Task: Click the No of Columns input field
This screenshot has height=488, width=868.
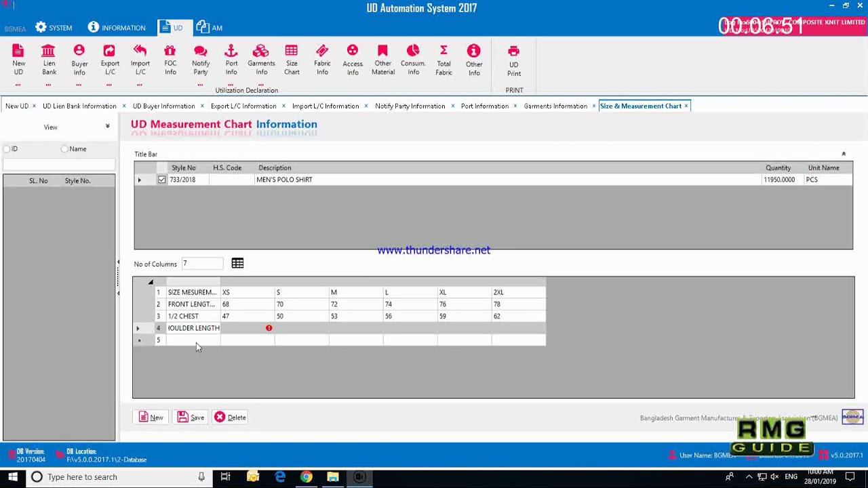Action: [x=201, y=264]
